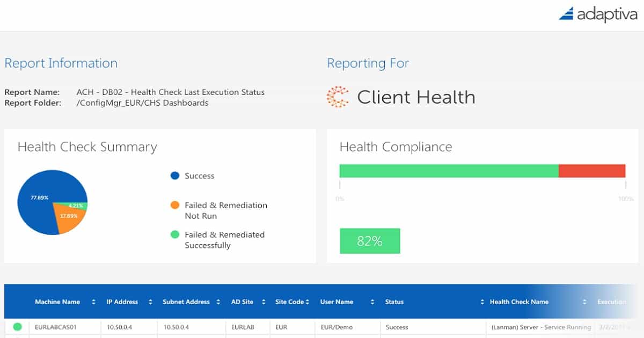The image size is (644, 338).
Task: Sort by IP Address column arrows
Action: [151, 302]
